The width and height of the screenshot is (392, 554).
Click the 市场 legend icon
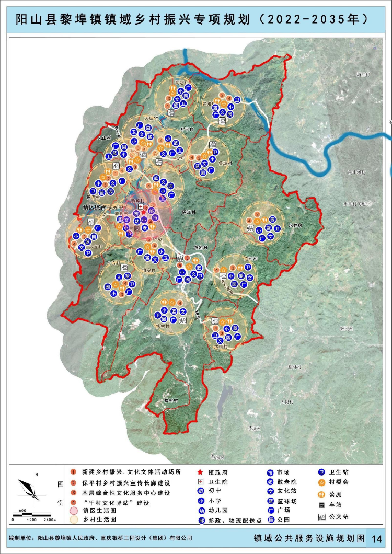pos(270,472)
